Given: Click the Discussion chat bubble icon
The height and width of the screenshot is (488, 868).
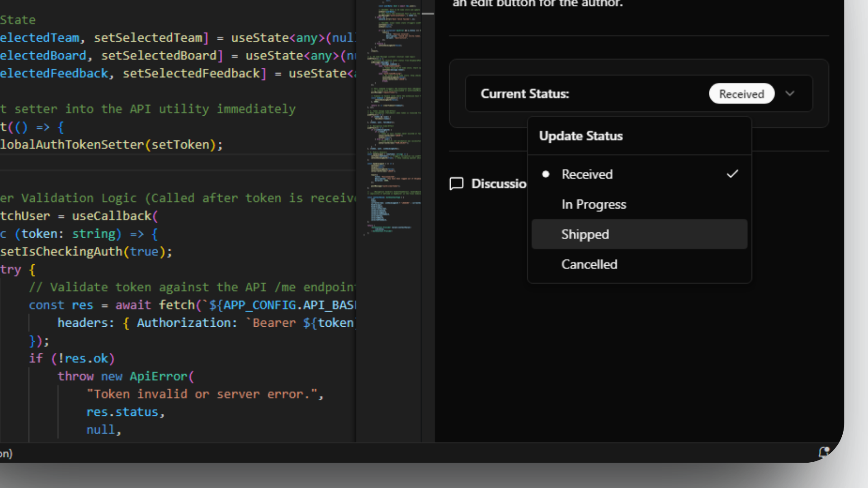Looking at the screenshot, I should [456, 183].
